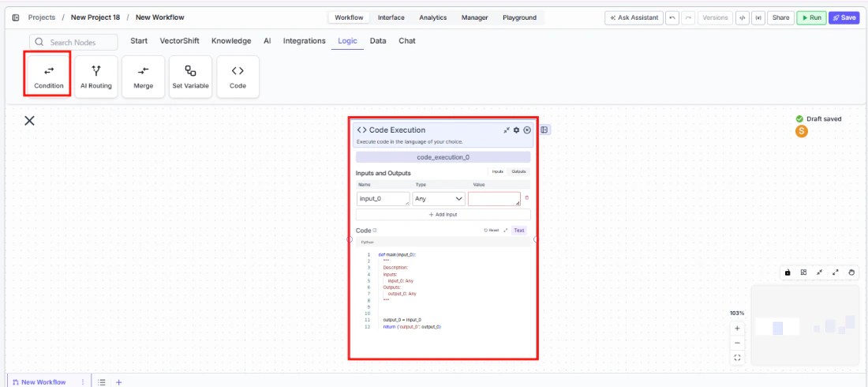The height and width of the screenshot is (387, 868).
Task: Select the Logic node category
Action: pyautogui.click(x=347, y=41)
